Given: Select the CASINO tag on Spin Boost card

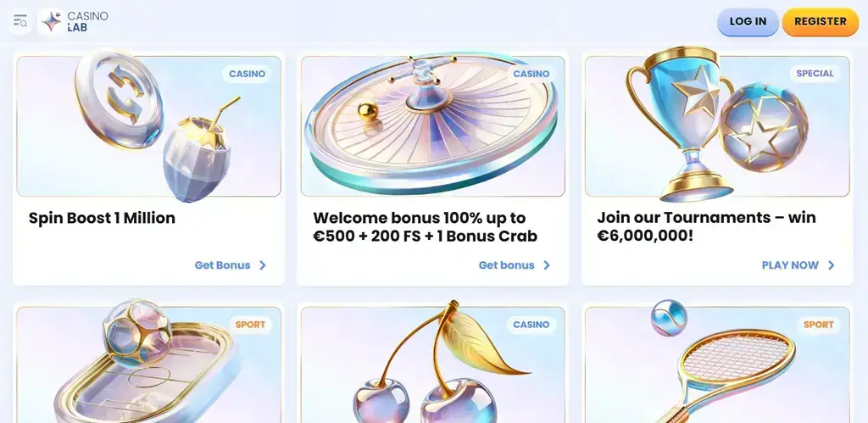Looking at the screenshot, I should tap(247, 74).
